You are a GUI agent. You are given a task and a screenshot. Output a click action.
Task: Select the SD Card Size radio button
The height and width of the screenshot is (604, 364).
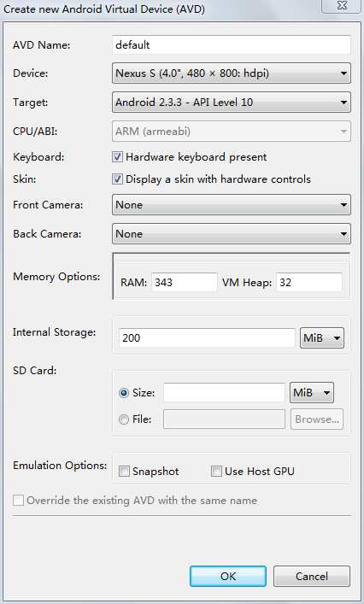[124, 393]
